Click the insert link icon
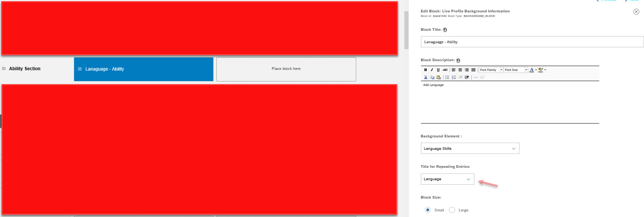 475,77
